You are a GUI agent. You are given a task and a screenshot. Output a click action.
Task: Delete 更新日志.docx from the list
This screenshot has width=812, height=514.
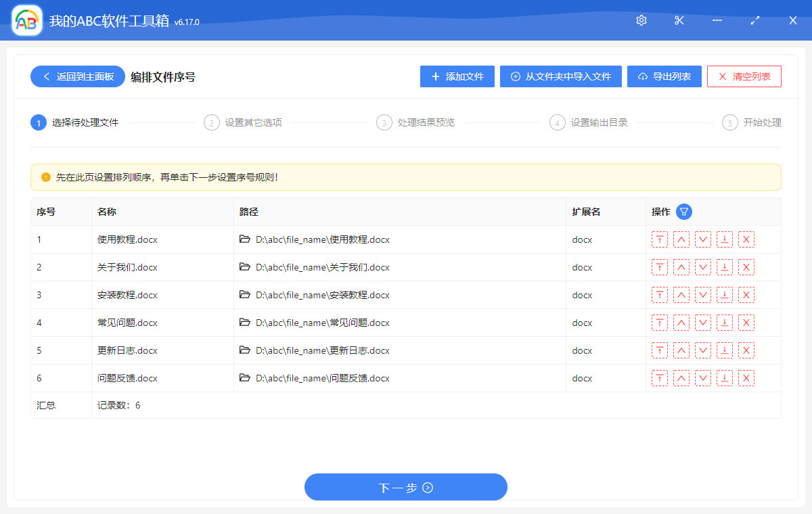746,350
